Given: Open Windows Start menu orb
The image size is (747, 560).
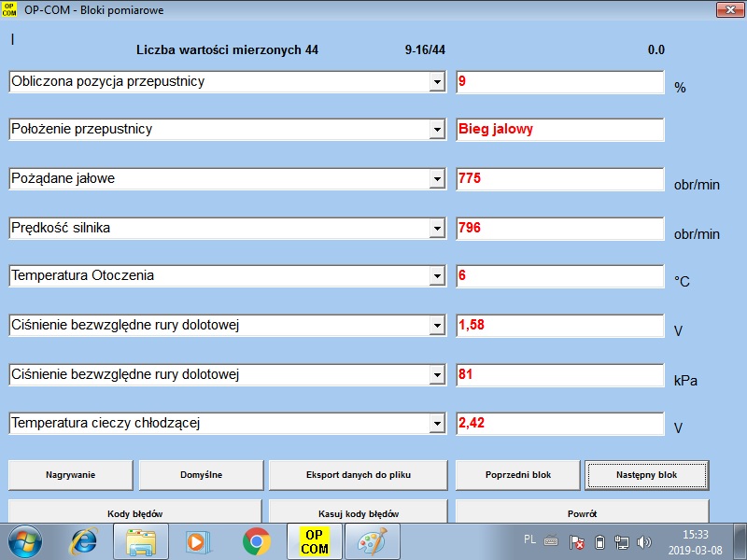Looking at the screenshot, I should [27, 541].
